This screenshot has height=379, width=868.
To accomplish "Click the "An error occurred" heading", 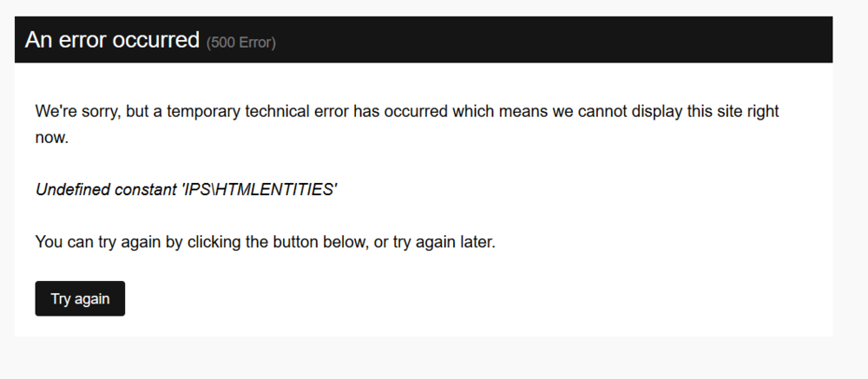I will click(112, 40).
